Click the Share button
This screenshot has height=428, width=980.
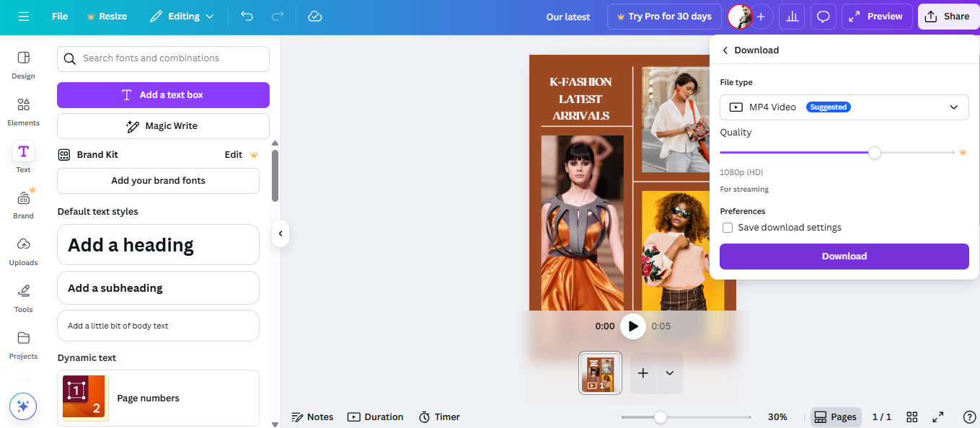pyautogui.click(x=948, y=17)
